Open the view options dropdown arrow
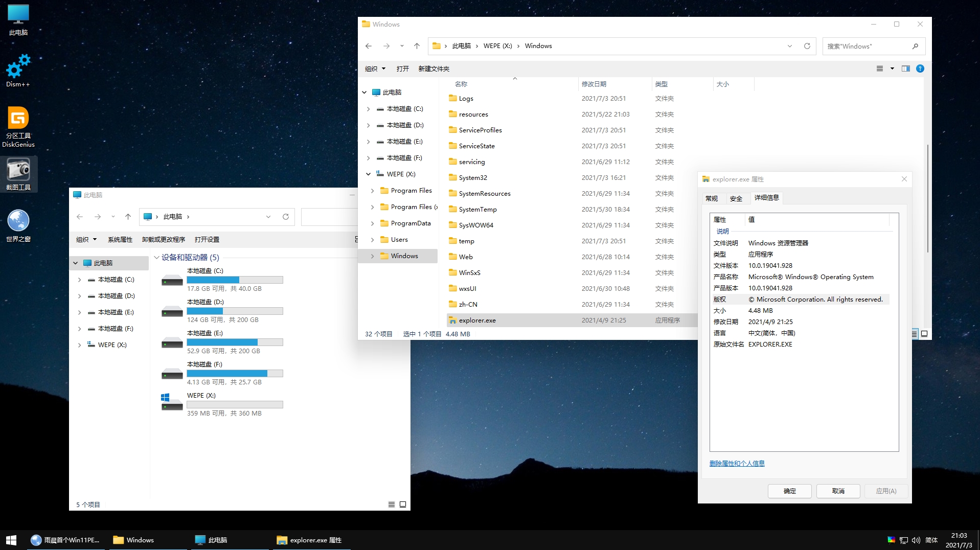The image size is (980, 550). tap(892, 68)
